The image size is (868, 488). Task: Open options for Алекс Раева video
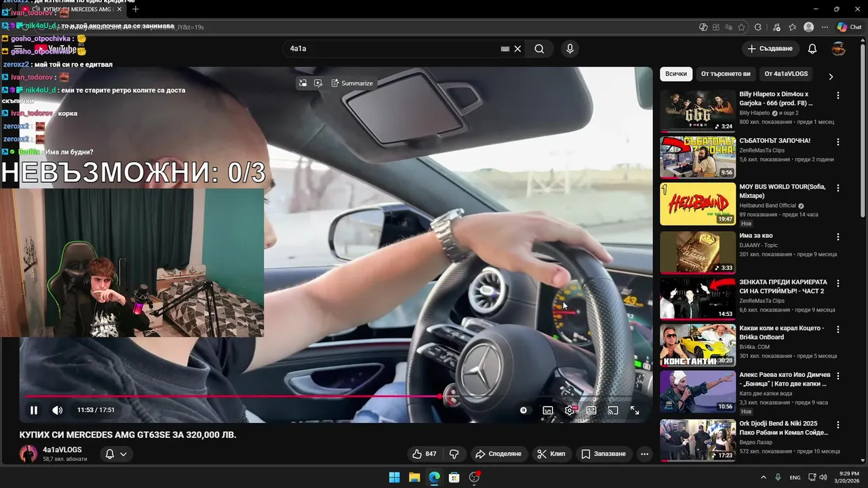[x=838, y=375]
